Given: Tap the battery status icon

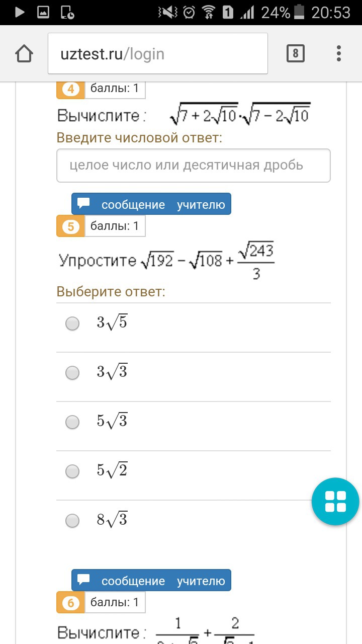Looking at the screenshot, I should point(299,12).
